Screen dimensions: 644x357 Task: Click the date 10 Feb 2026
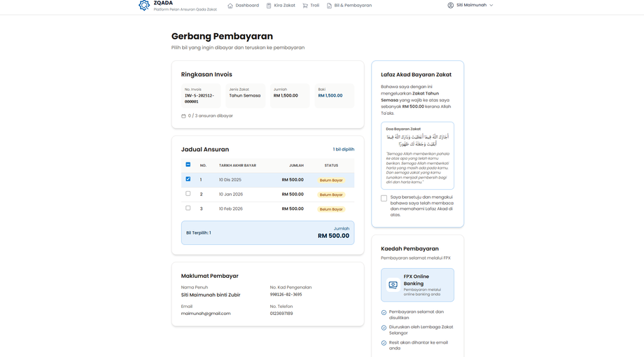231,209
